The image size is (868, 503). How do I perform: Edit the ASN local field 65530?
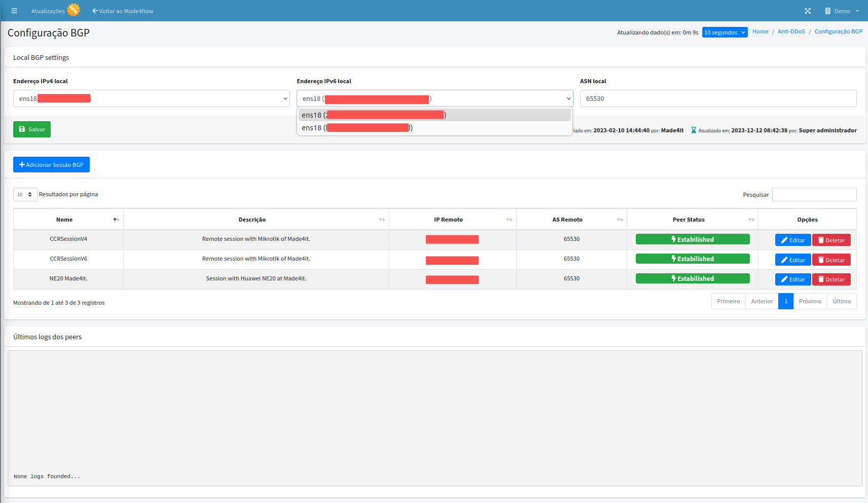[718, 98]
